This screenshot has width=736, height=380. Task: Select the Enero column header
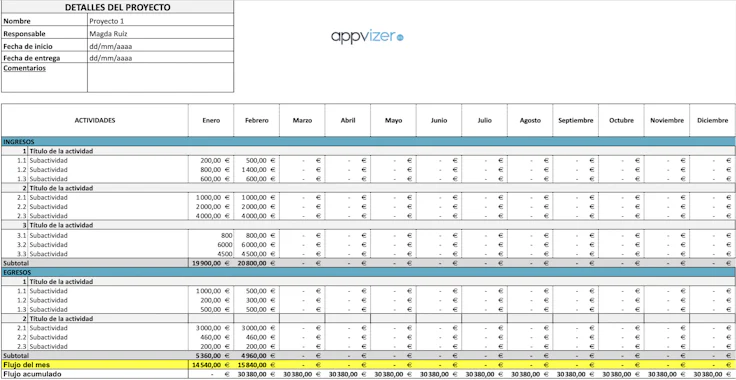[211, 121]
